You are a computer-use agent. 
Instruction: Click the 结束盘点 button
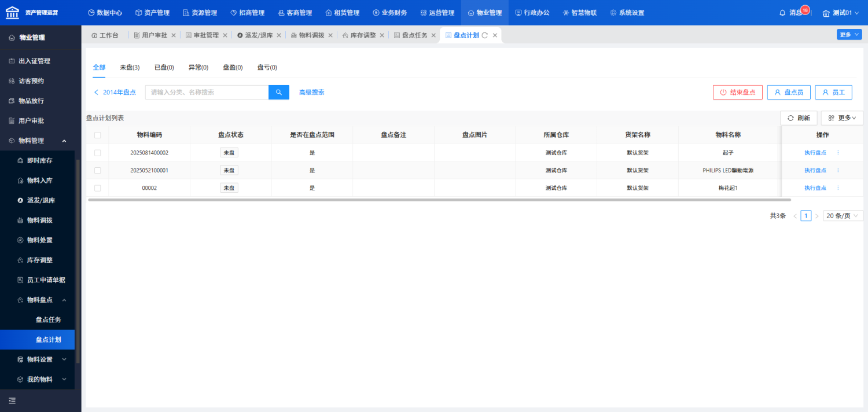point(738,92)
